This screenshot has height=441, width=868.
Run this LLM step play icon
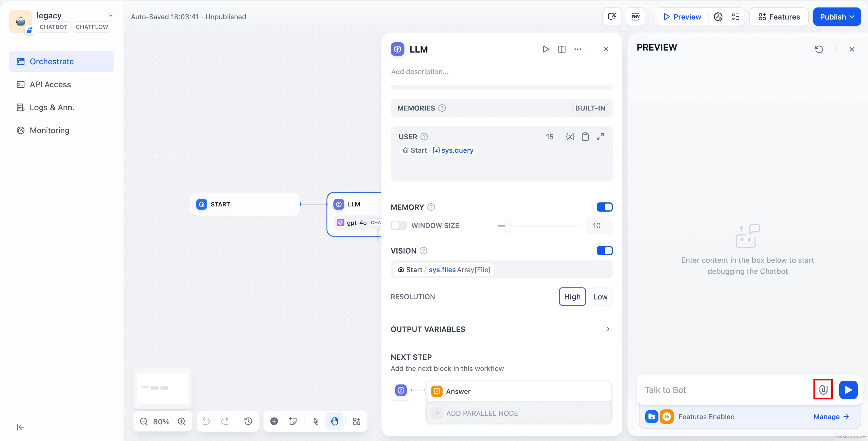(x=546, y=49)
